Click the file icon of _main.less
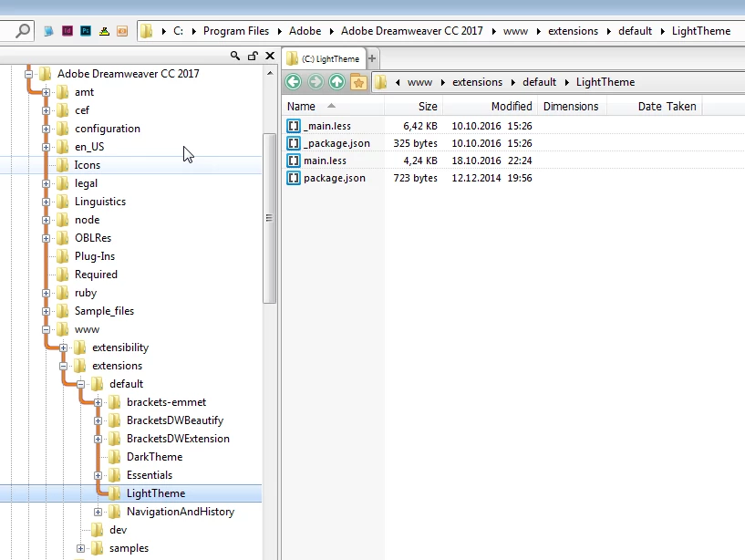This screenshot has height=560, width=745. coord(294,126)
